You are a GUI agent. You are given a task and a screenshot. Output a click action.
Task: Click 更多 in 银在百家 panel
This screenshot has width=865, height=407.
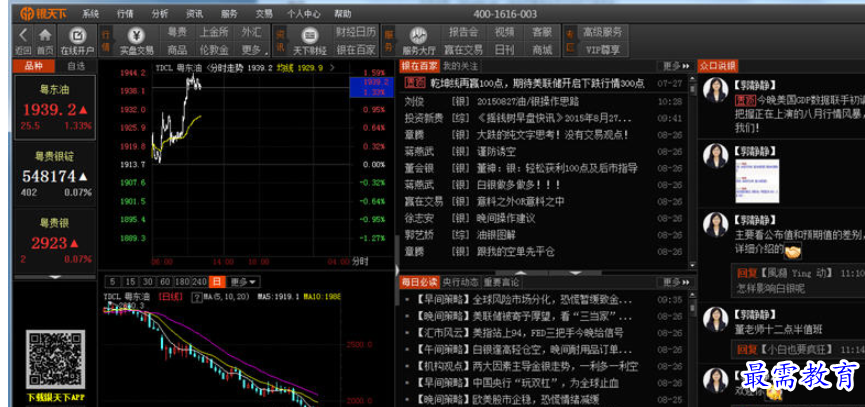tap(675, 66)
